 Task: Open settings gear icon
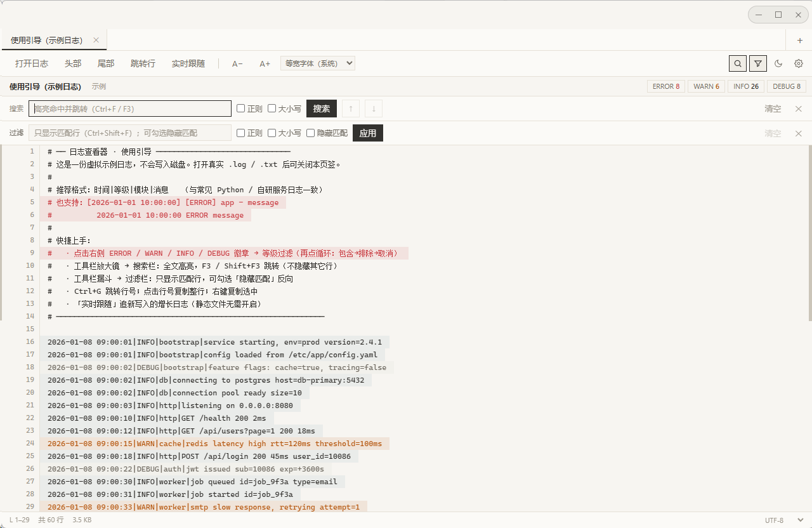799,63
